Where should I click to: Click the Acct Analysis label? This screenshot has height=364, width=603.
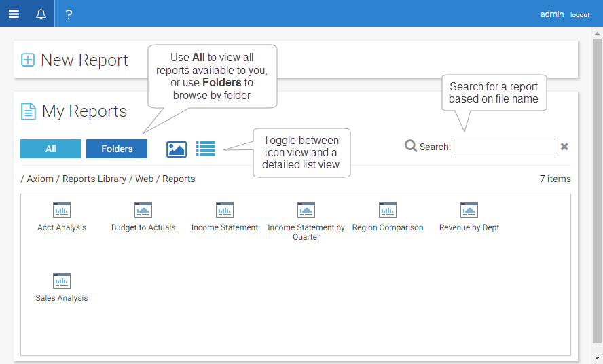pos(62,227)
